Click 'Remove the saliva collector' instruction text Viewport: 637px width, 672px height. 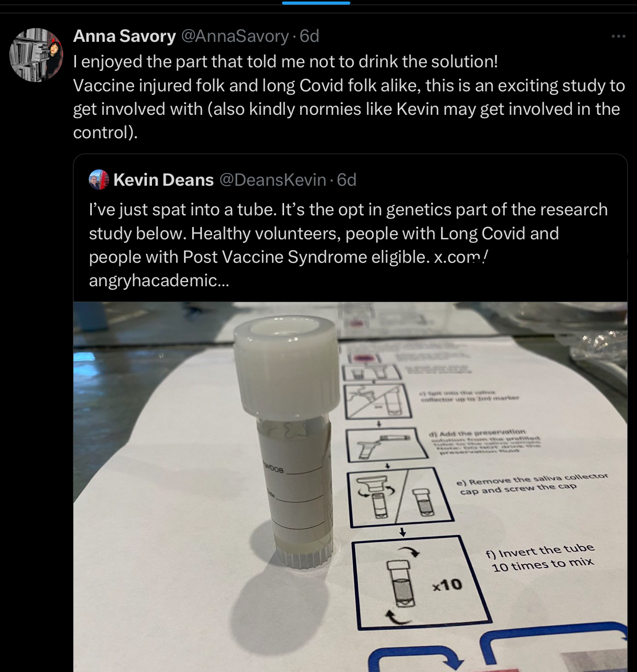click(x=532, y=484)
